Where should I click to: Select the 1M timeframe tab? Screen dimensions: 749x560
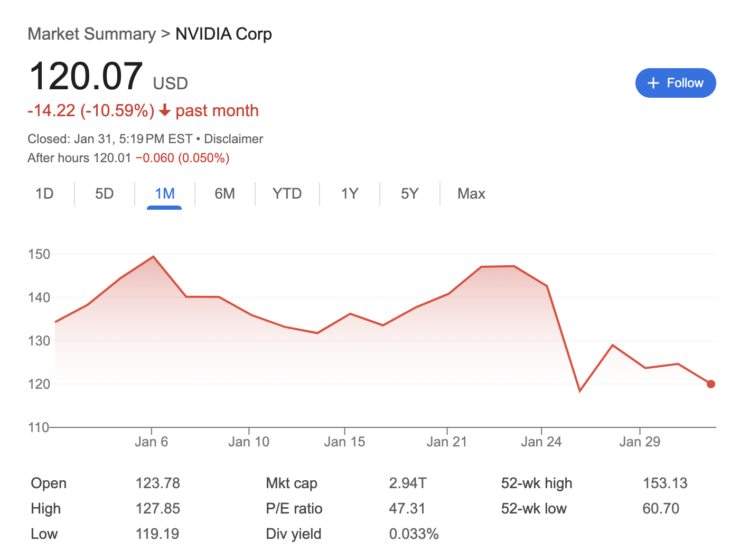164,193
